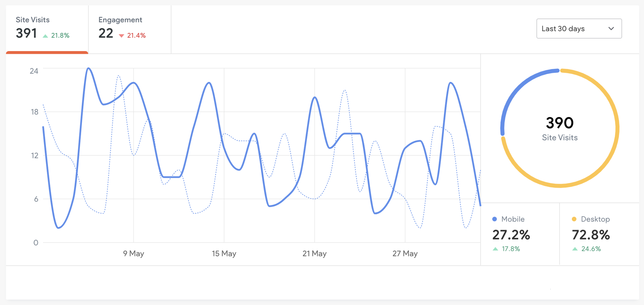This screenshot has height=305, width=644.
Task: Open the Last 30 days dropdown
Action: point(579,29)
